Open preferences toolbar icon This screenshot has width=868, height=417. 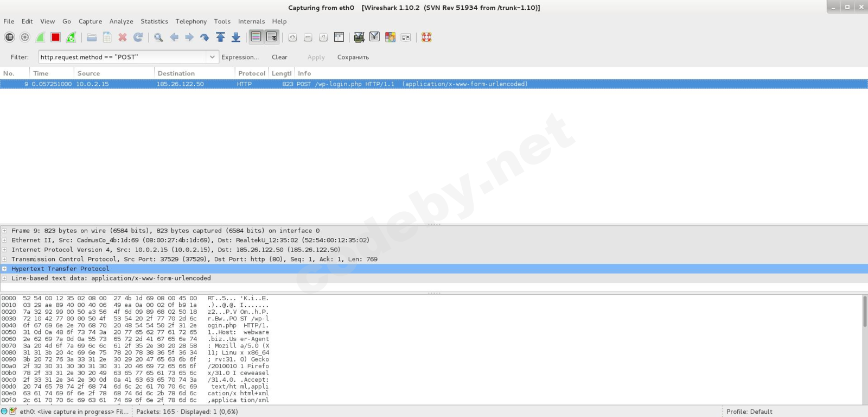[x=405, y=37]
